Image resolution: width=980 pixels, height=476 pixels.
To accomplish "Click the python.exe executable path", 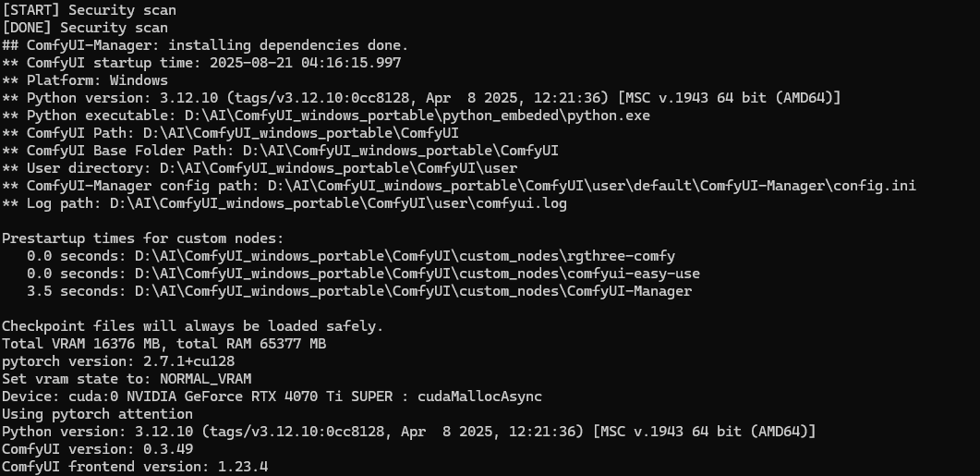I will click(417, 116).
